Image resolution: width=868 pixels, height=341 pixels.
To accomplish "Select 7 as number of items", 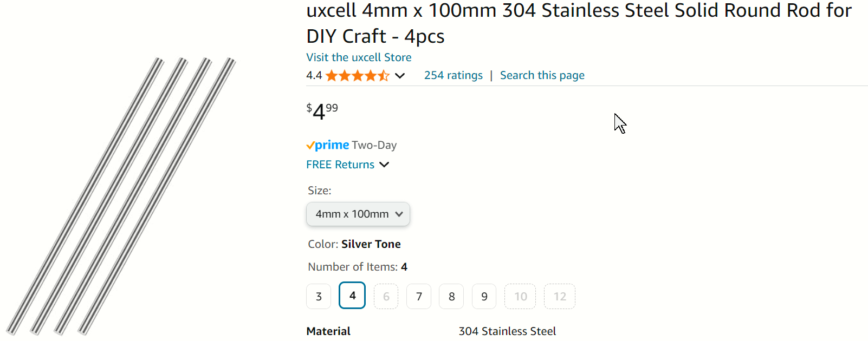I will coord(419,297).
